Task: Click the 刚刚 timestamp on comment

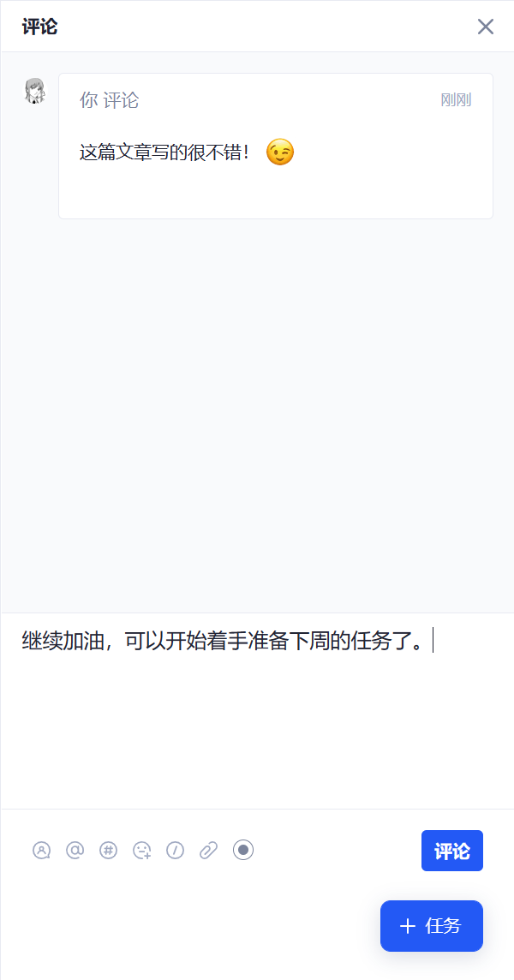Action: tap(456, 100)
